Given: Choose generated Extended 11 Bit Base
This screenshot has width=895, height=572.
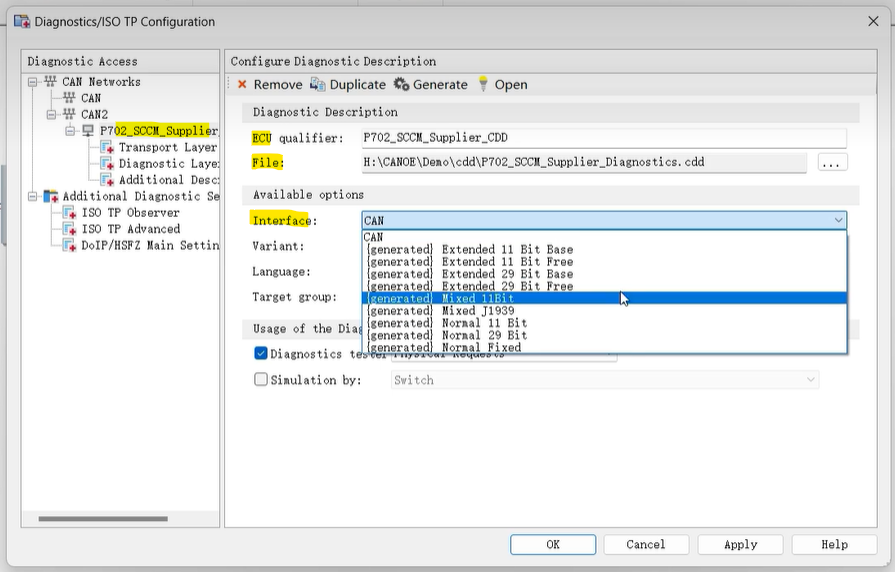Looking at the screenshot, I should click(604, 249).
